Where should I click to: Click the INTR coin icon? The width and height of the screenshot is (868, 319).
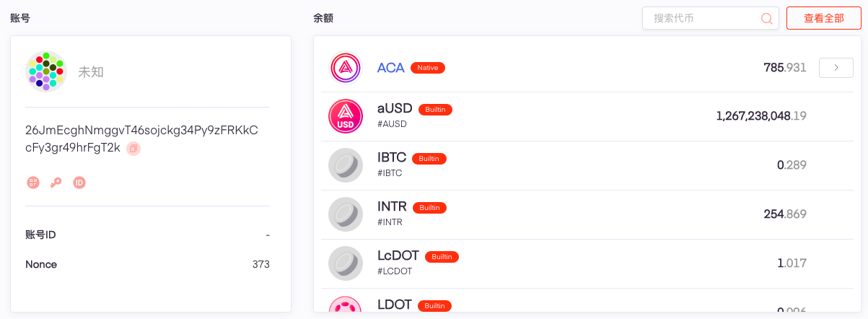(x=345, y=214)
